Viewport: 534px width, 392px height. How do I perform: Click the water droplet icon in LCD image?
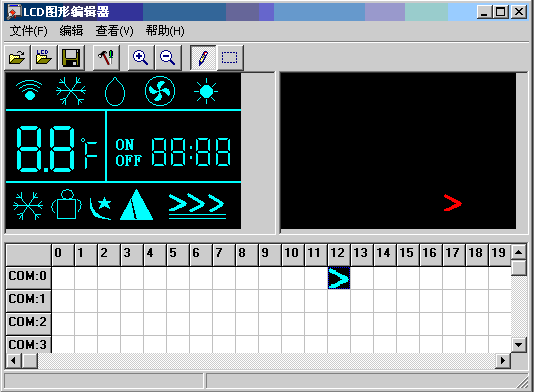coord(115,92)
